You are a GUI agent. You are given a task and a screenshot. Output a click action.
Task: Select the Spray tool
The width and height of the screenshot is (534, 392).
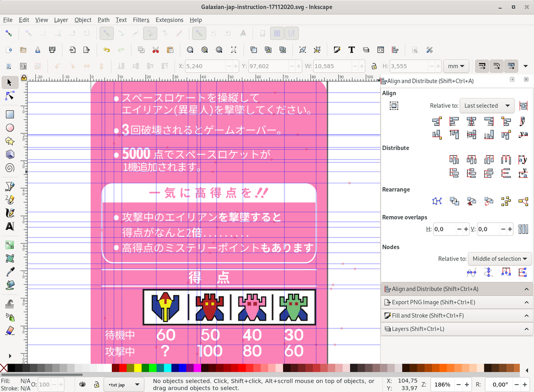pyautogui.click(x=9, y=317)
